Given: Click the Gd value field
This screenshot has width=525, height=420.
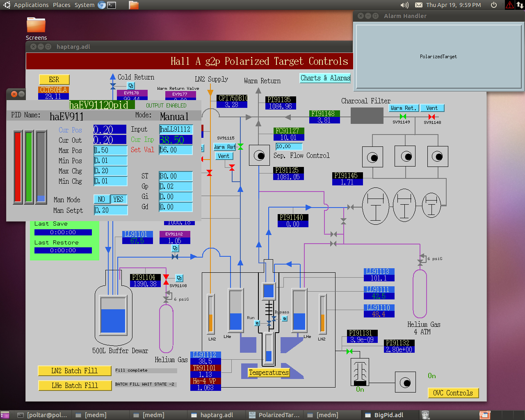Looking at the screenshot, I should 176,207.
